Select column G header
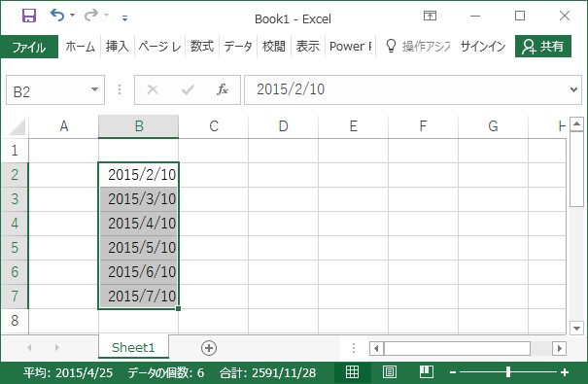588x384 pixels. point(493,126)
